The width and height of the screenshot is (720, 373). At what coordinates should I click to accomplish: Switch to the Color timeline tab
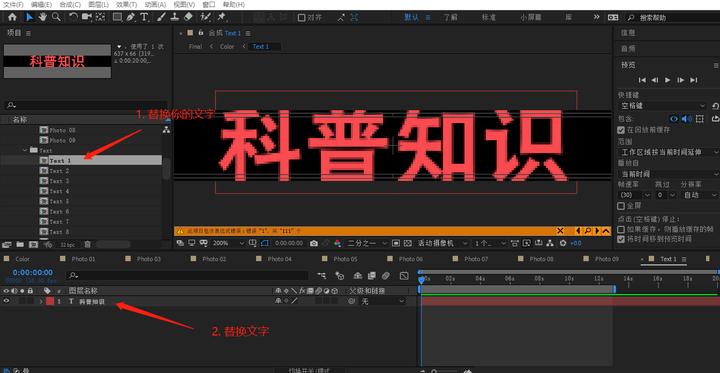tap(22, 259)
